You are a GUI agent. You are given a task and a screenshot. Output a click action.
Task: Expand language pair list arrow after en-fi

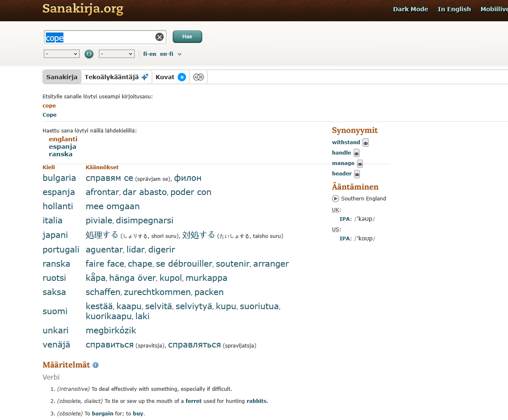pos(180,54)
